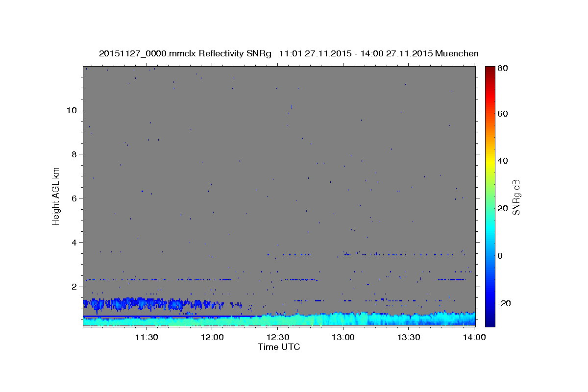This screenshot has width=588, height=392.
Task: Click the "Height AGL km" axis label
Action: [x=56, y=196]
